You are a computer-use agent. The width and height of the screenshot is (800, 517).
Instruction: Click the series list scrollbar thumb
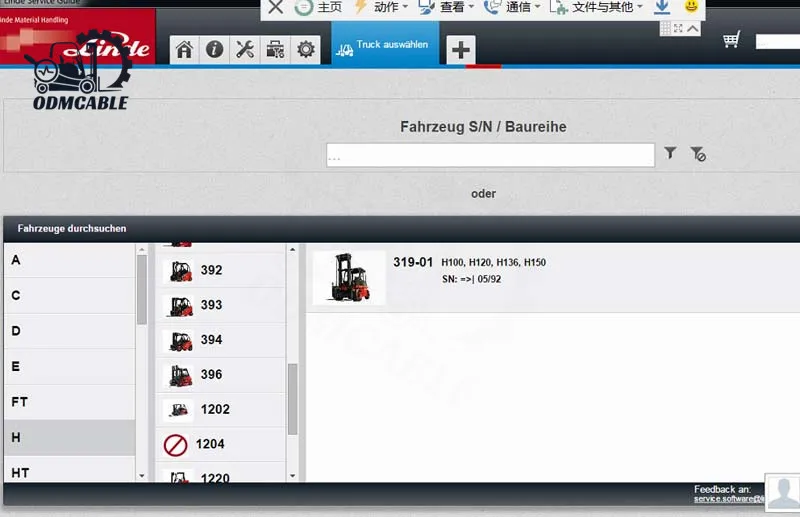coord(292,399)
